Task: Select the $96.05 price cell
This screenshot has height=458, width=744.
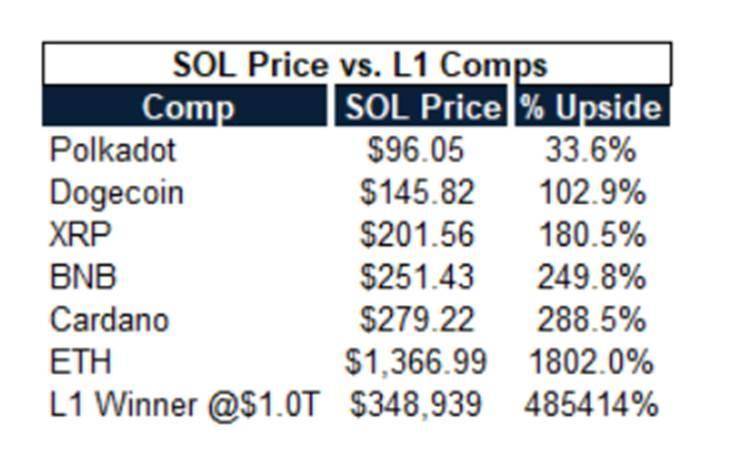Action: click(416, 150)
